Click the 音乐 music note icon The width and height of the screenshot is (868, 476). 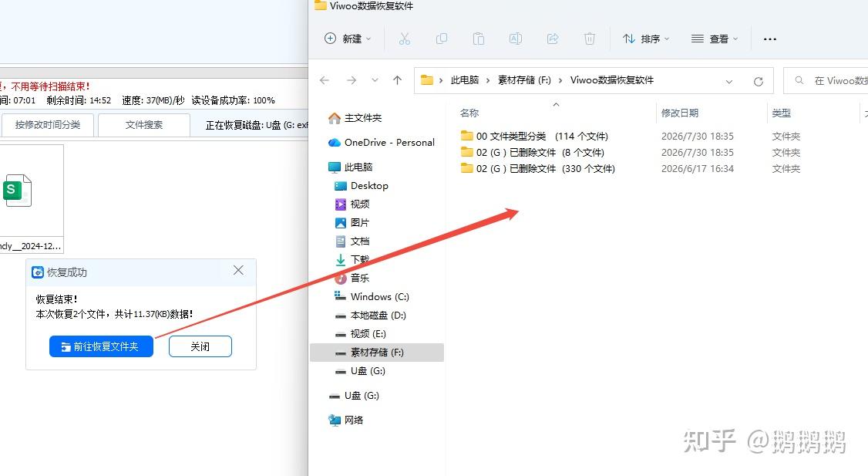[x=341, y=279]
